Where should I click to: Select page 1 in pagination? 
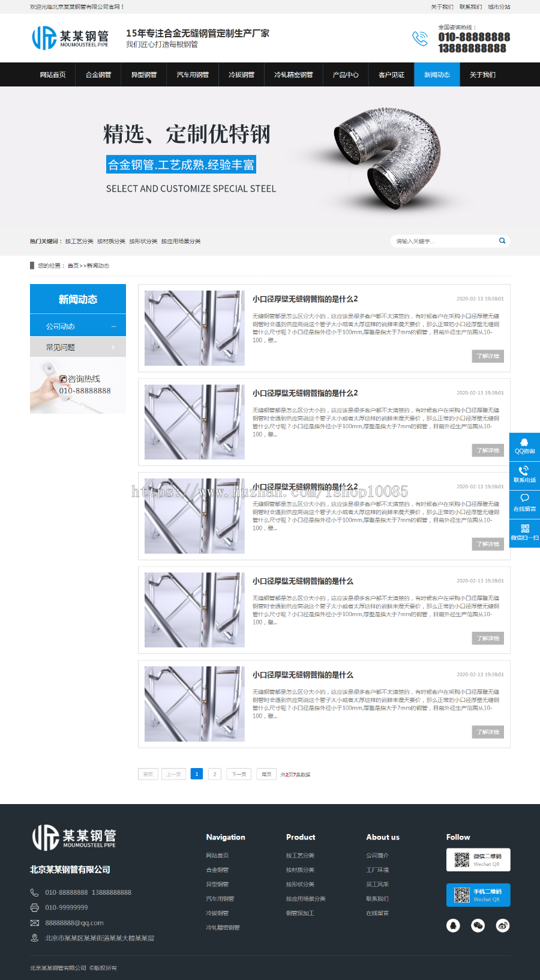(x=196, y=774)
